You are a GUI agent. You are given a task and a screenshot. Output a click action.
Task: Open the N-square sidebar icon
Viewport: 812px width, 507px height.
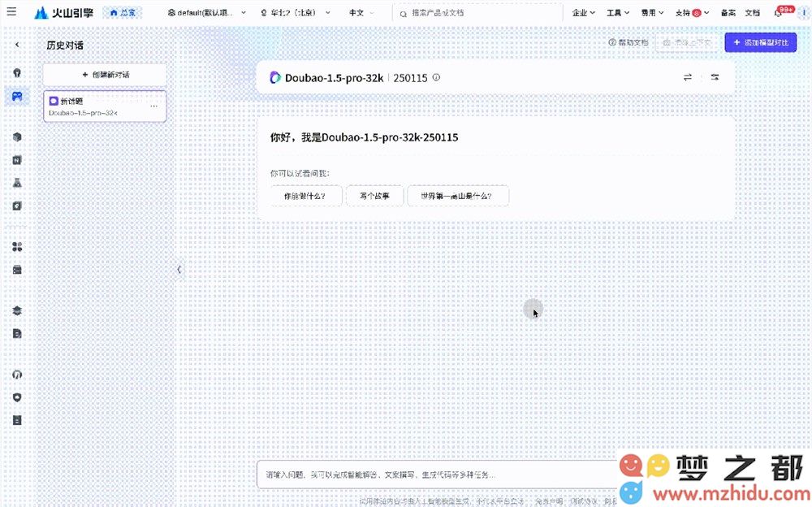17,160
